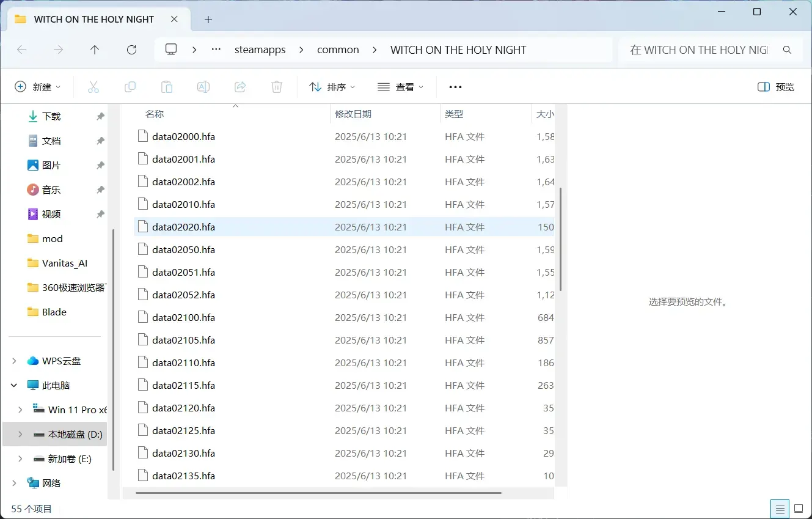The height and width of the screenshot is (519, 812).
Task: Navigate to steamapps in breadcrumb
Action: click(260, 50)
